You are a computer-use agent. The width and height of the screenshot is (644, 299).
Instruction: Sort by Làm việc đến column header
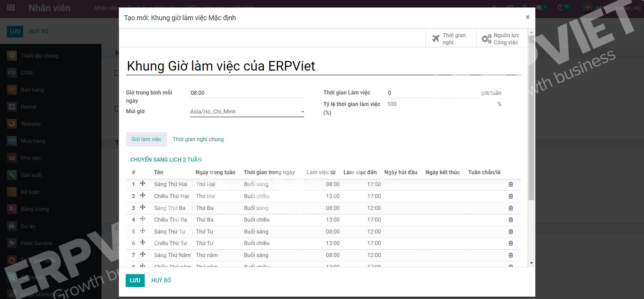(360, 172)
